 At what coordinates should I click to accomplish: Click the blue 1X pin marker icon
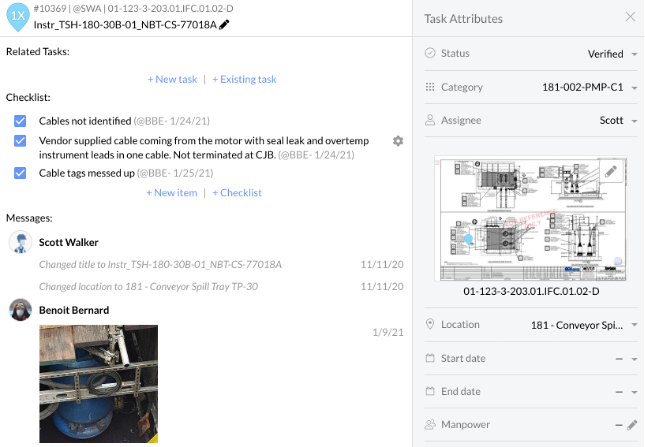(x=18, y=17)
